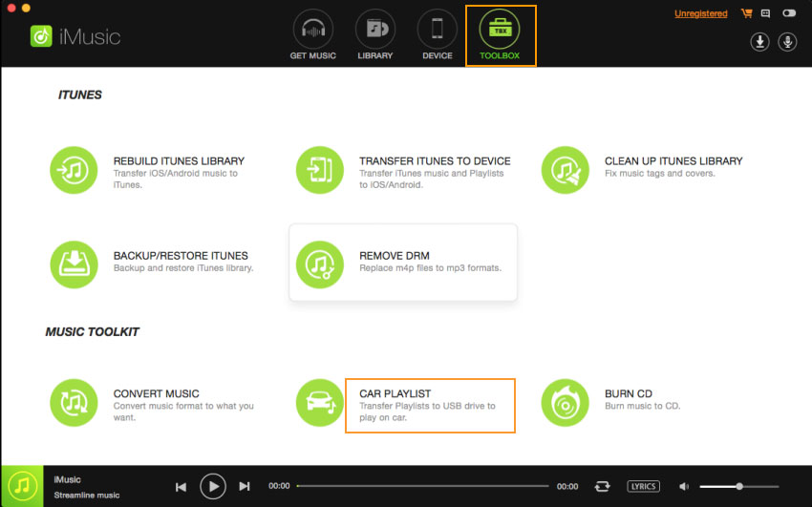Image resolution: width=812 pixels, height=507 pixels.
Task: Open the BURN CD title
Action: coord(629,393)
